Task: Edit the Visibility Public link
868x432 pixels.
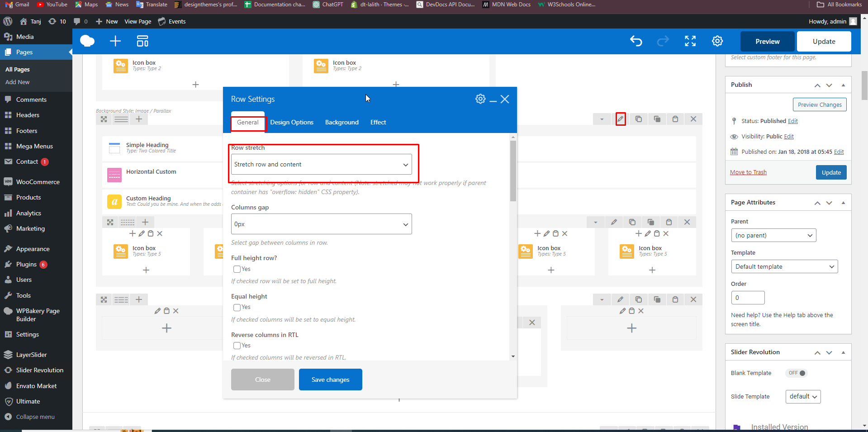Action: [x=789, y=137]
